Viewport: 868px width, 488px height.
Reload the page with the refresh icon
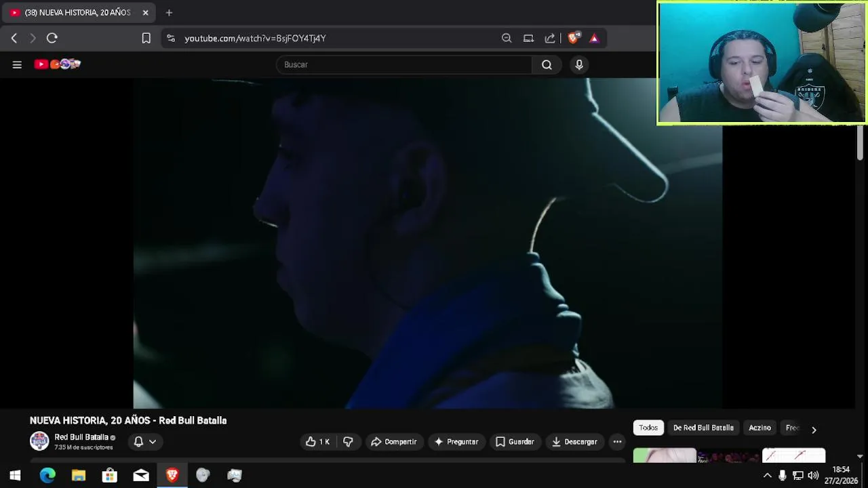tap(52, 39)
